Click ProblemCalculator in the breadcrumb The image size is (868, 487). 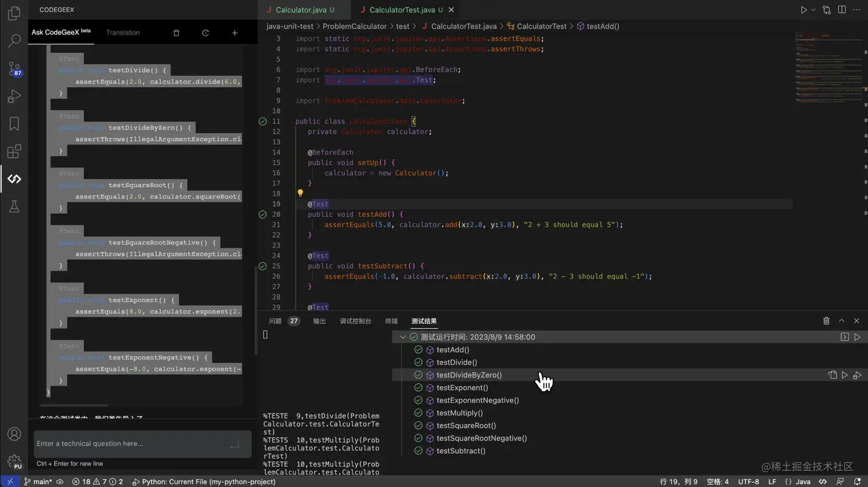click(354, 26)
